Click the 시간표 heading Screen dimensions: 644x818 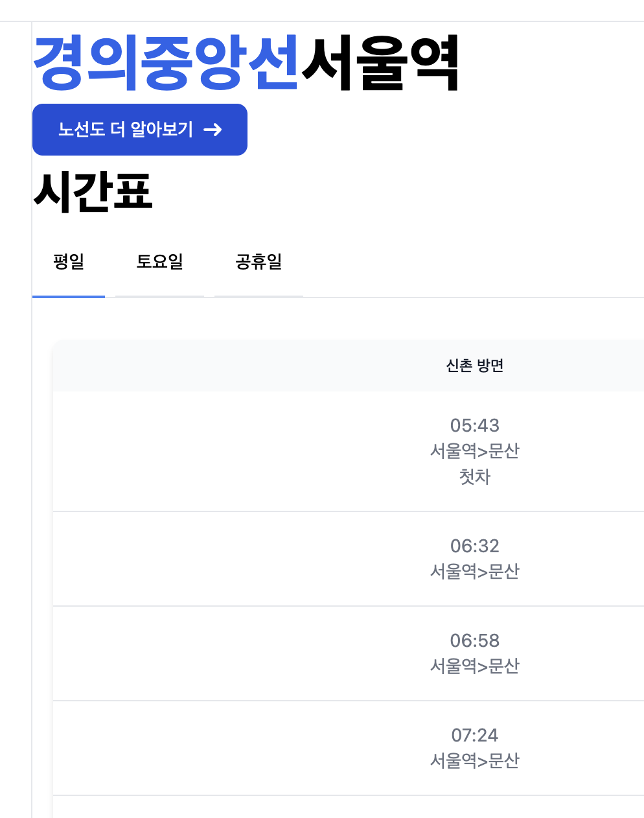93,192
